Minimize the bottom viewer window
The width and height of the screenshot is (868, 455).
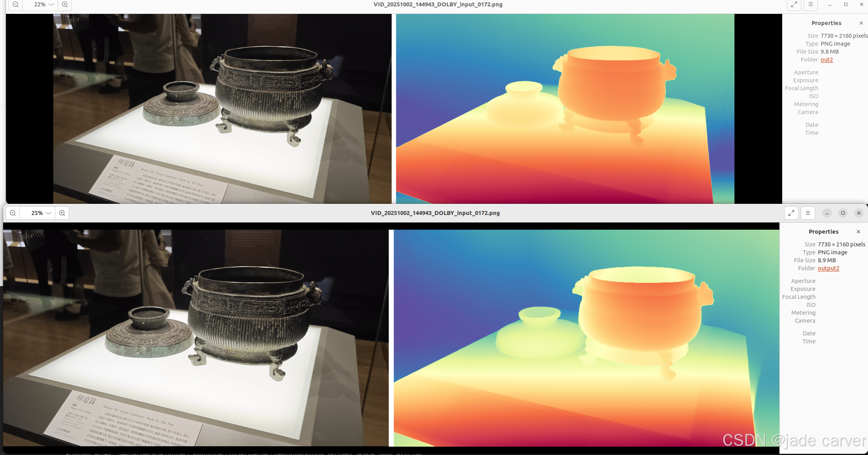pyautogui.click(x=827, y=213)
